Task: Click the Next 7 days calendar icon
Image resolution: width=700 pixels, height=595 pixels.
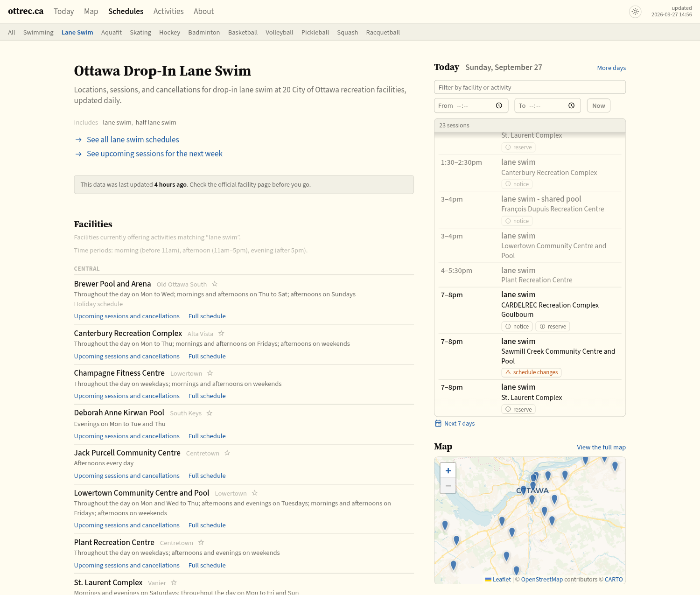Action: 438,423
